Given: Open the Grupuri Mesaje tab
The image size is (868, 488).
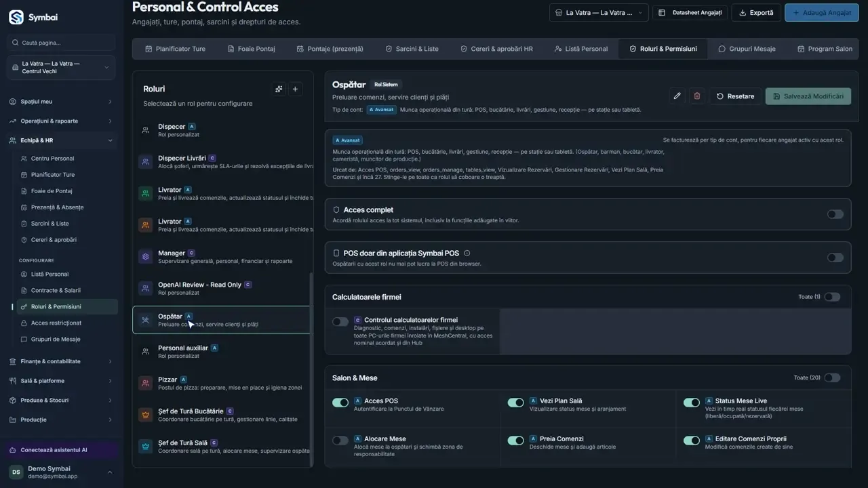Looking at the screenshot, I should [x=746, y=49].
